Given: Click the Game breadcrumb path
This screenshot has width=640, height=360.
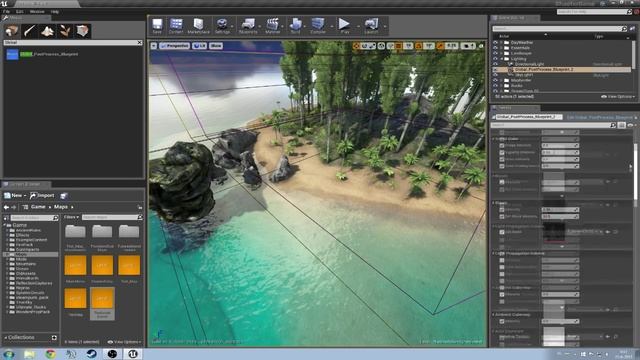Looking at the screenshot, I should [38, 207].
